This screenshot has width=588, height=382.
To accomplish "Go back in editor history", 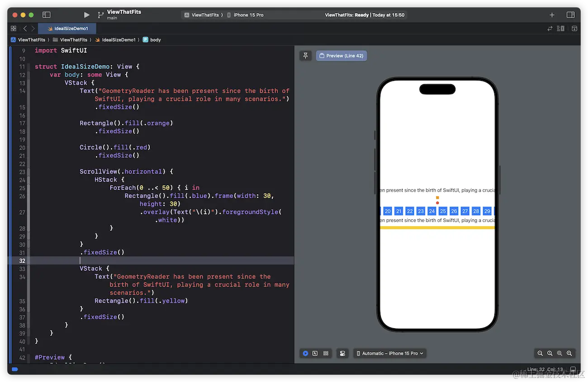I will (25, 28).
